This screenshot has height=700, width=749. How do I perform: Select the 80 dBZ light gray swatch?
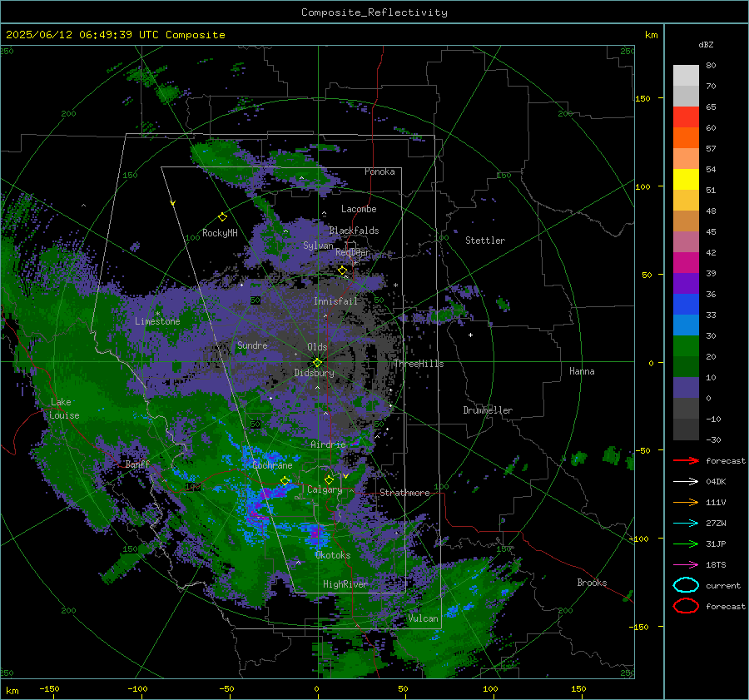[686, 76]
